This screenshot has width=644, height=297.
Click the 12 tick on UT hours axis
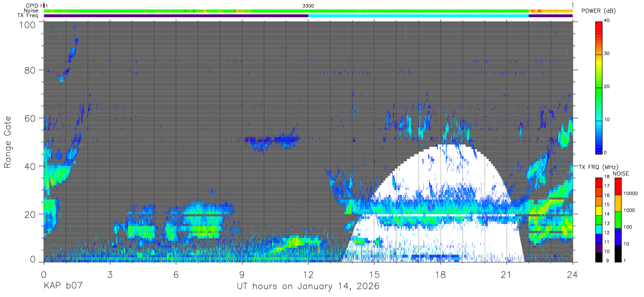[308, 274]
